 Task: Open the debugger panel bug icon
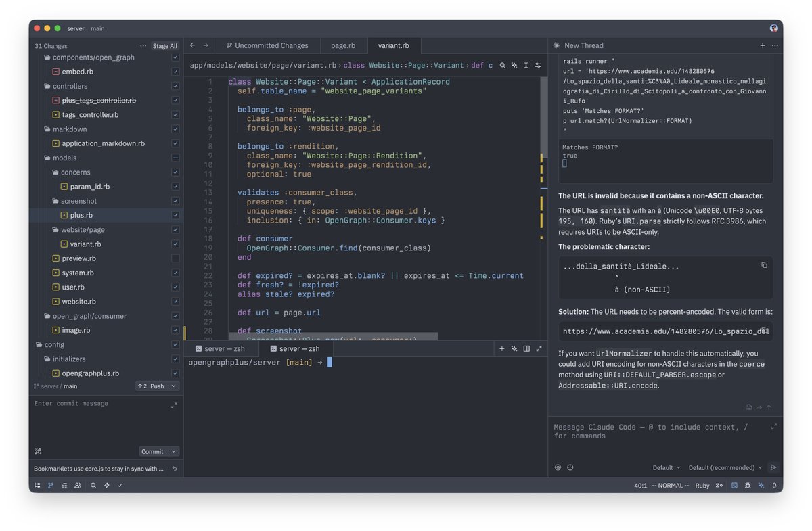click(x=748, y=485)
